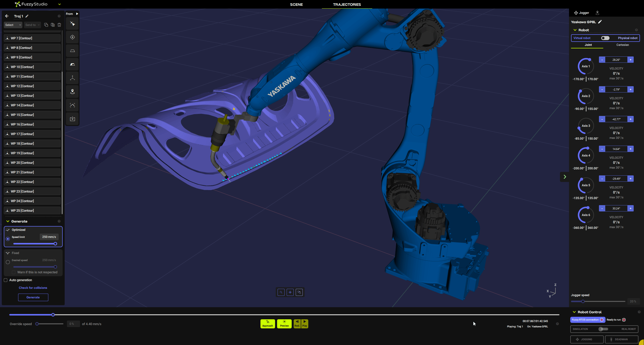Check Warn if this is not respected
Viewport: 644px width, 345px height.
(x=14, y=272)
